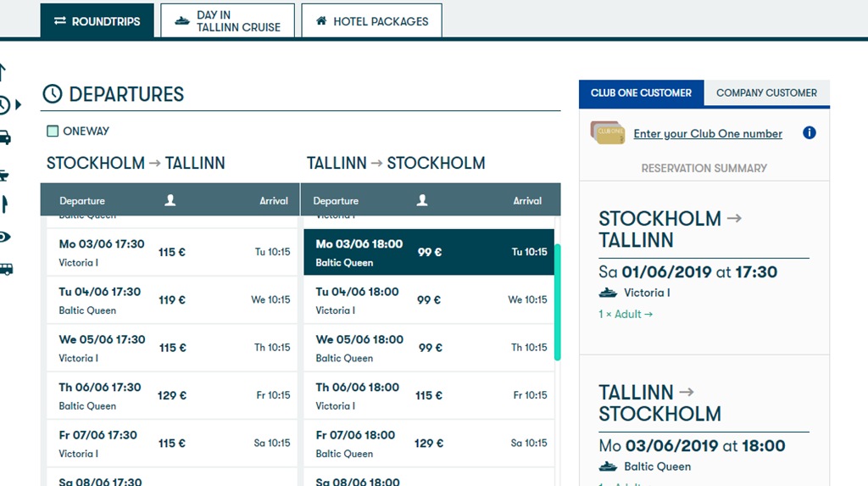This screenshot has width=868, height=486.
Task: Click Reservation Summary heading
Action: 704,168
